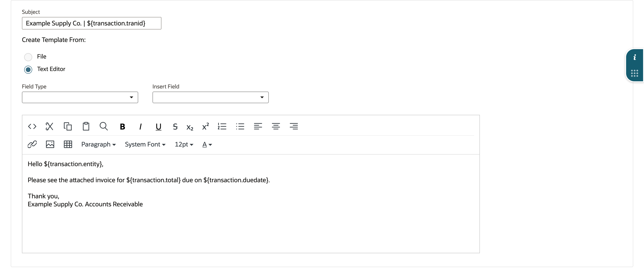Toggle Strikethrough formatting
The height and width of the screenshot is (268, 644).
(x=175, y=127)
